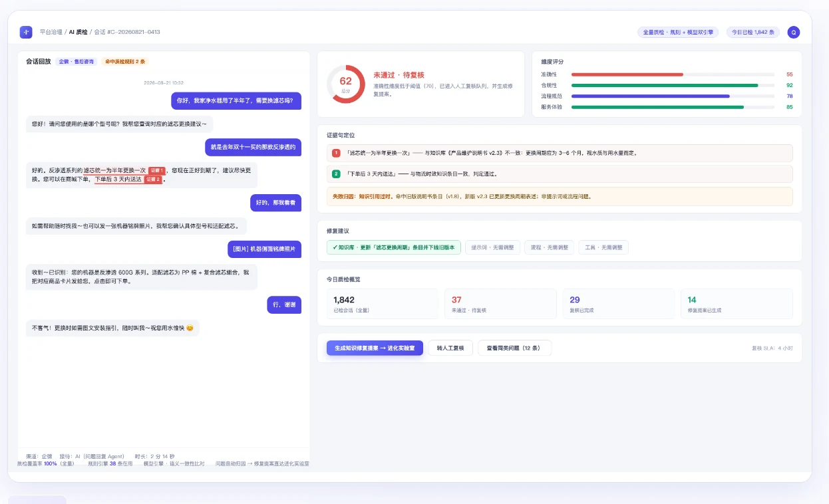The width and height of the screenshot is (829, 504).
Task: Click the 命中质检规则 2 条 tag
Action: tap(124, 62)
